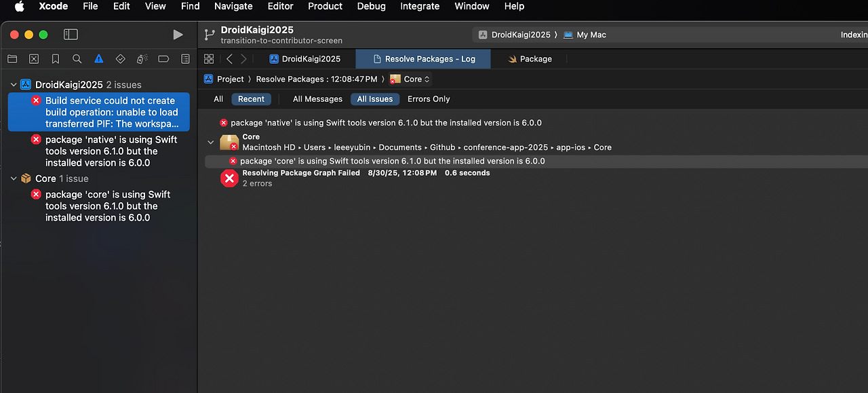The width and height of the screenshot is (868, 393).
Task: Open the Debug navigator spray icon
Action: [x=142, y=59]
